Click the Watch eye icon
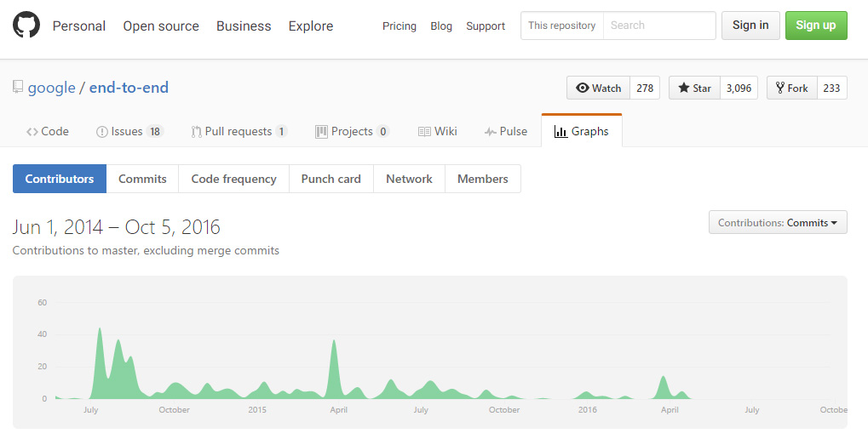The height and width of the screenshot is (445, 868). coord(583,88)
